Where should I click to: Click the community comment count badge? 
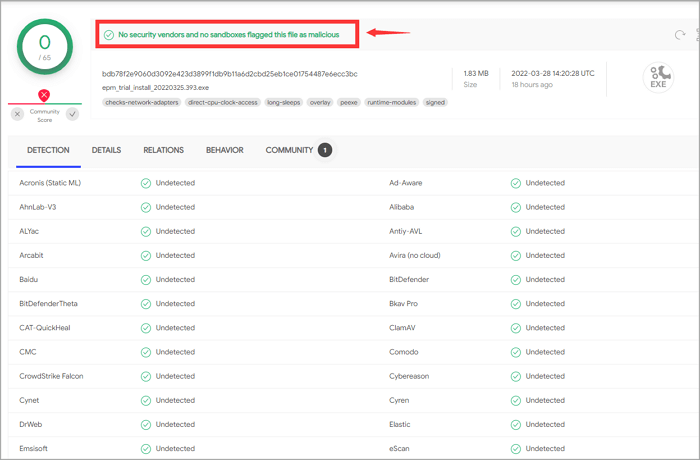coord(325,150)
